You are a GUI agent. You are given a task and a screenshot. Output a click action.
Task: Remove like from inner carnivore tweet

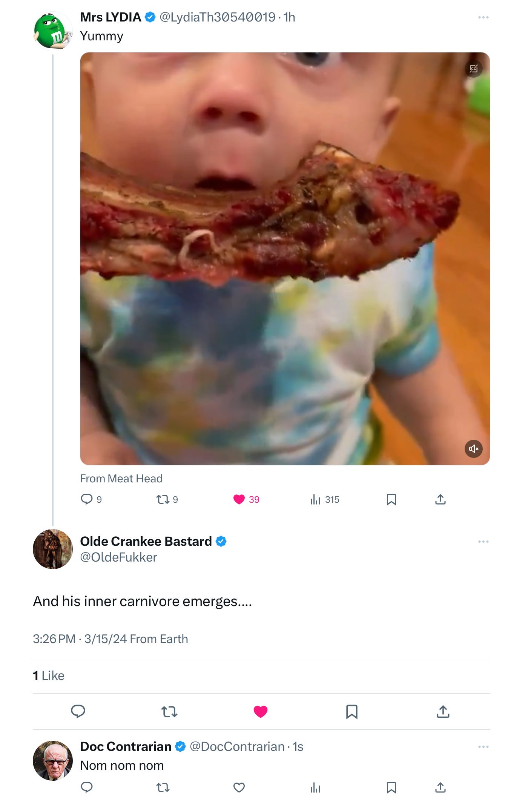[x=261, y=711]
